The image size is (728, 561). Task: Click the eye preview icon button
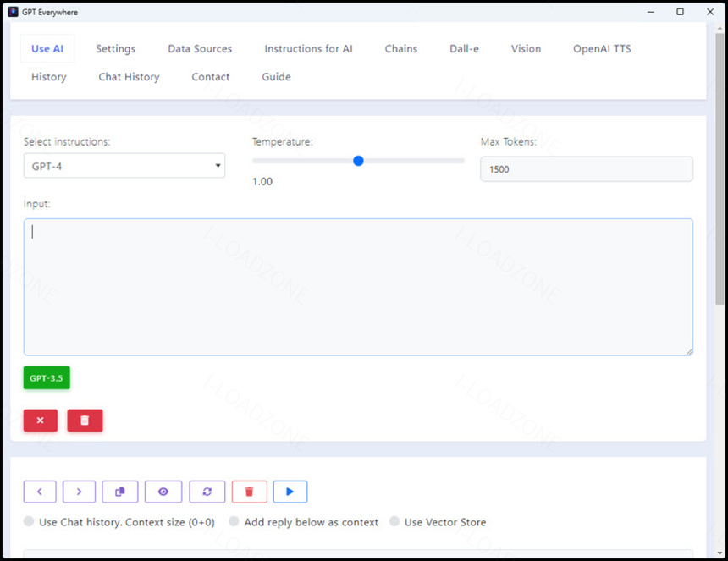coord(163,492)
